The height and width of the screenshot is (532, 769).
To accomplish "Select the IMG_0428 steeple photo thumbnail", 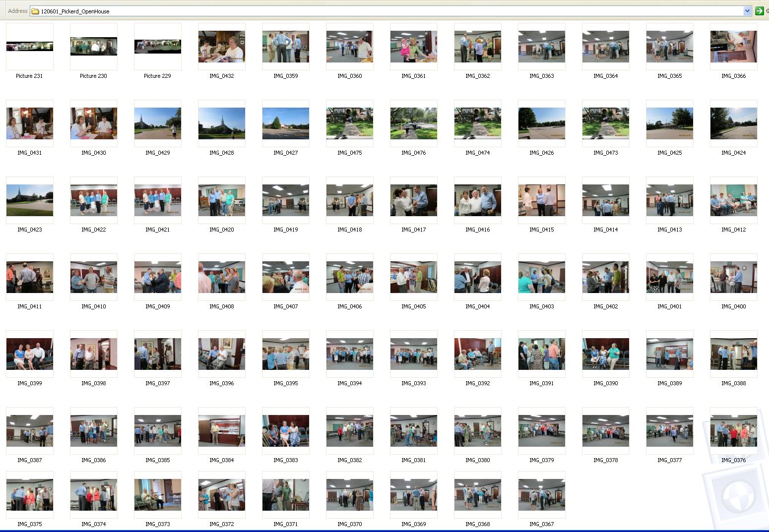I will (222, 123).
